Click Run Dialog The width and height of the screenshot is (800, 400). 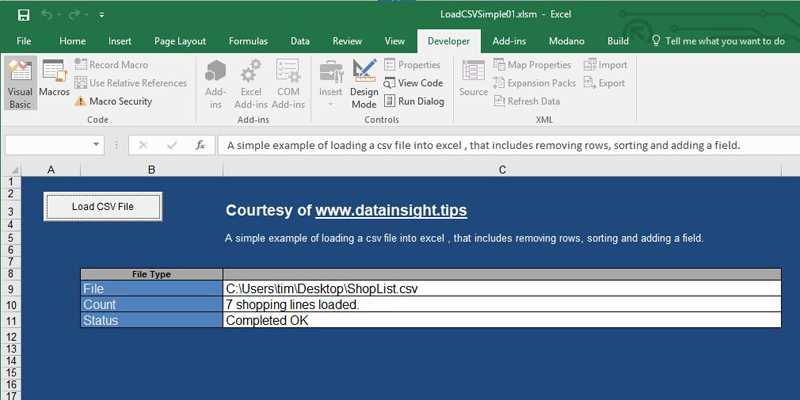point(414,101)
